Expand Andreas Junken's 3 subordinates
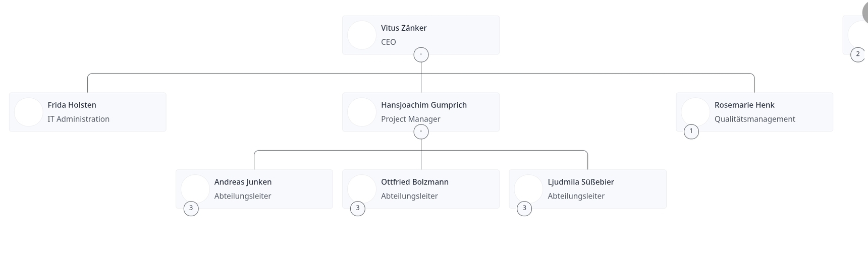868x266 pixels. coord(191,208)
